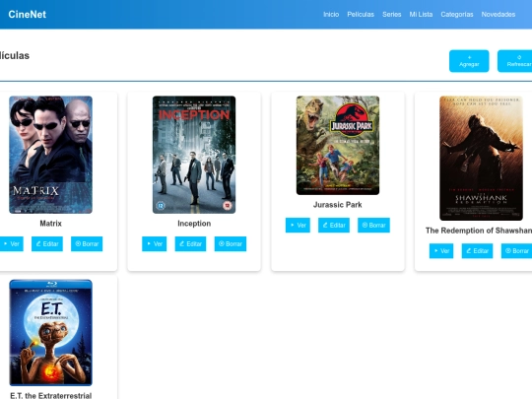Open the Inception movie poster

[194, 155]
